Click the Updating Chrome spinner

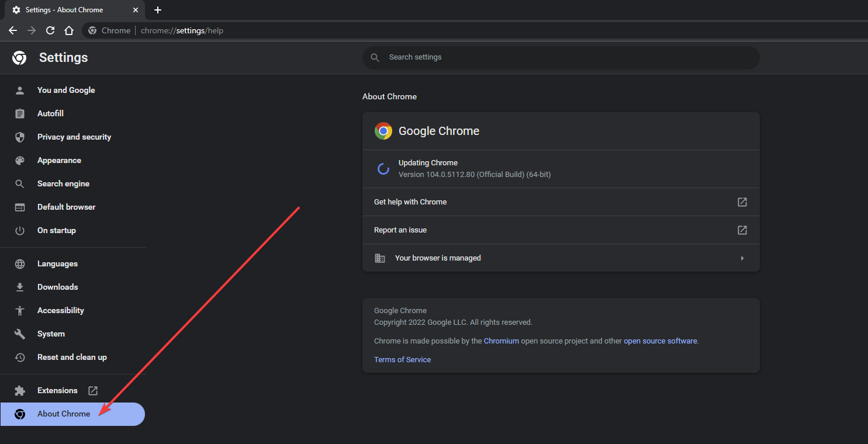pos(383,169)
